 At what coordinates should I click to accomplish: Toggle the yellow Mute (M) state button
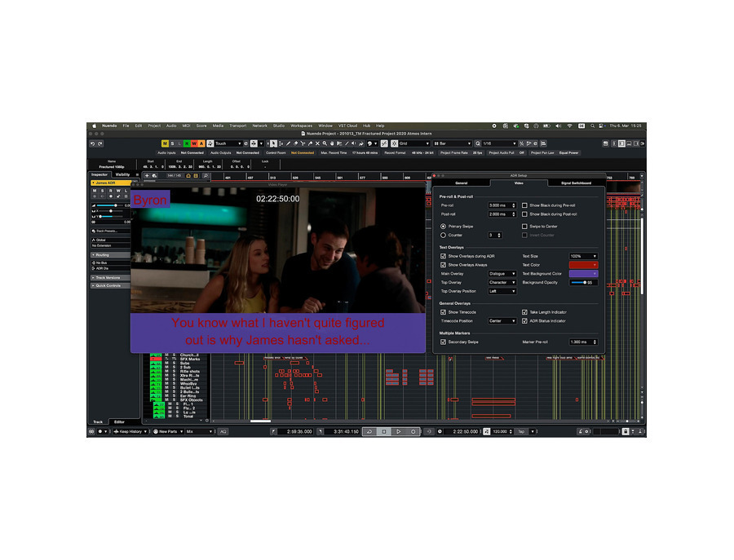pyautogui.click(x=165, y=143)
